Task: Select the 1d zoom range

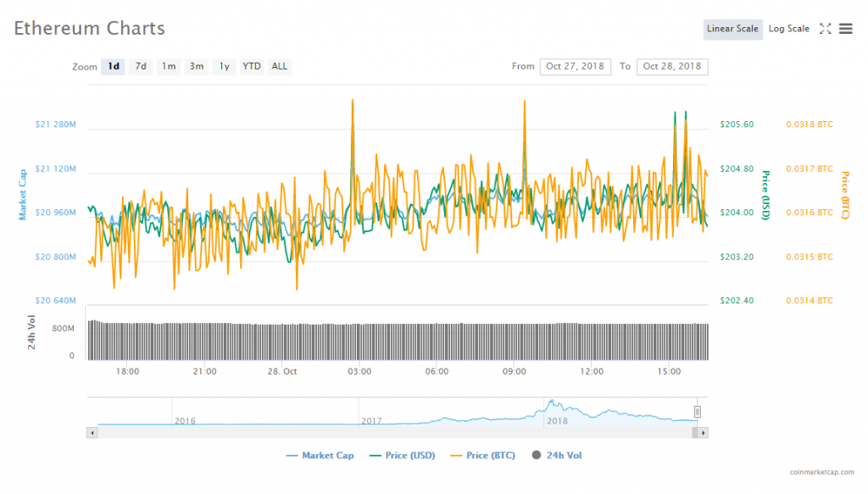Action: pos(113,66)
